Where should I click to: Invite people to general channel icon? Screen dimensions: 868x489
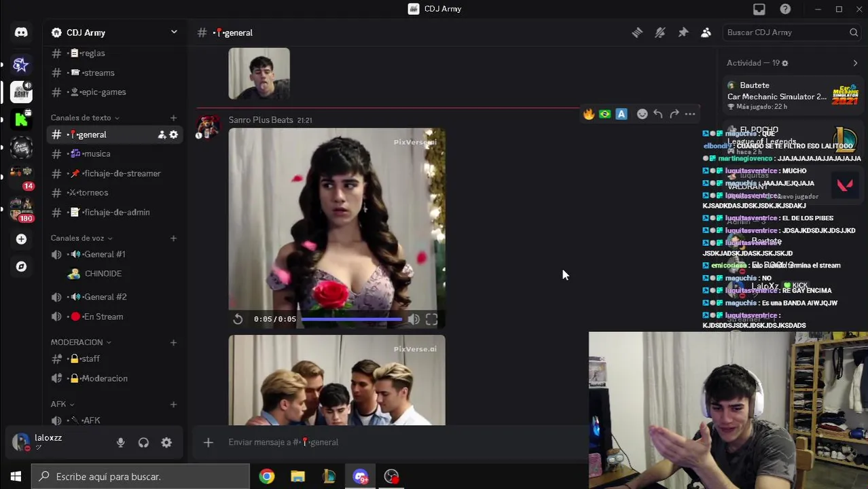(162, 134)
